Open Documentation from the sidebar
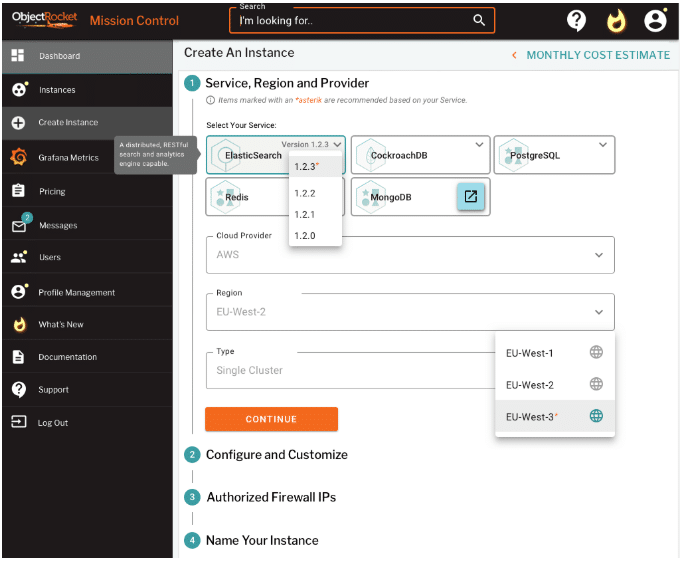The width and height of the screenshot is (681, 561). 87,357
